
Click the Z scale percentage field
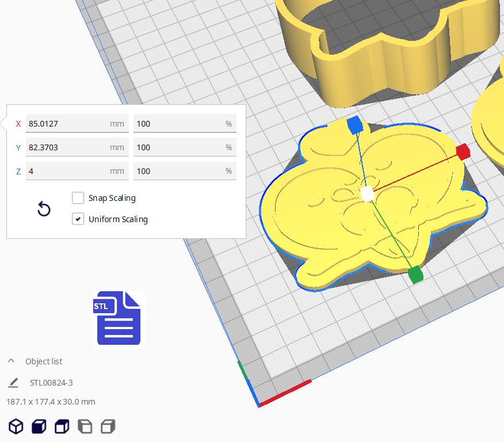tap(180, 171)
